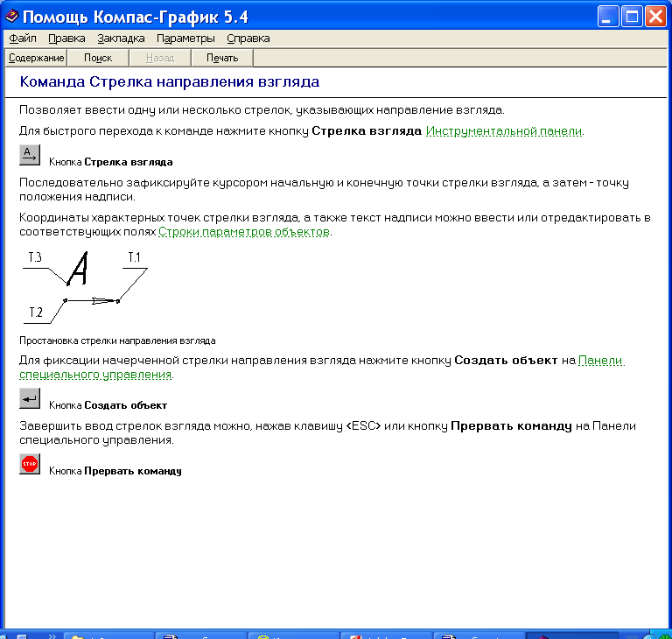The height and width of the screenshot is (639, 672).
Task: Click the help book icon in title bar
Action: [x=11, y=16]
